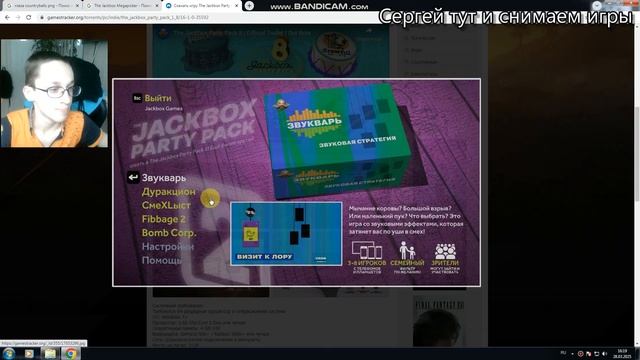The height and width of the screenshot is (360, 640).
Task: Select СмеXLыст in the game menu
Action: [166, 205]
